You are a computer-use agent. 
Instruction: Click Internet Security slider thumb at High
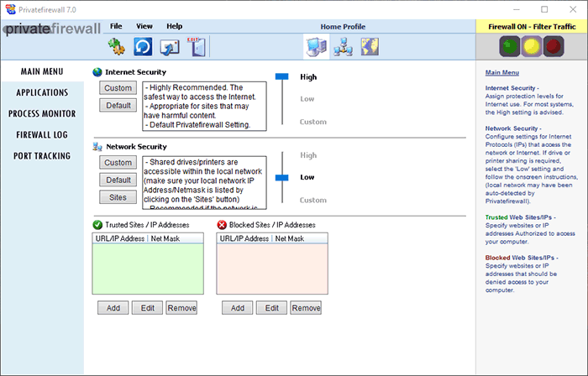click(282, 76)
